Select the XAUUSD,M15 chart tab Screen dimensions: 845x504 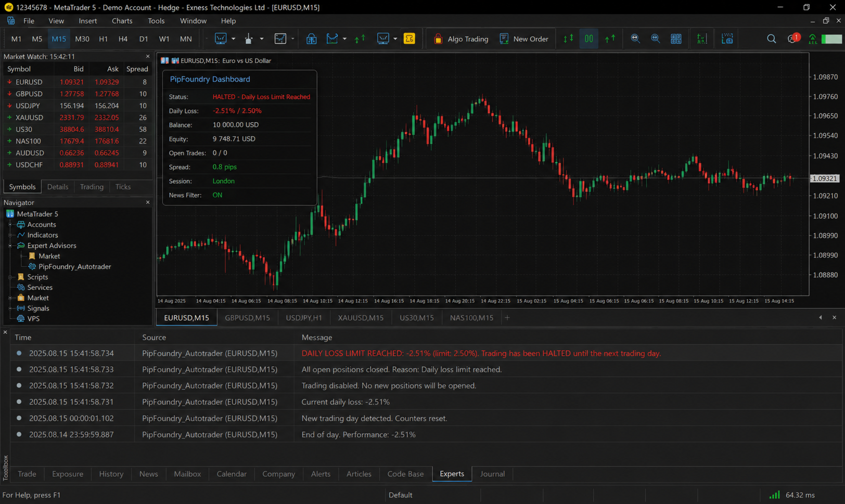click(x=361, y=318)
